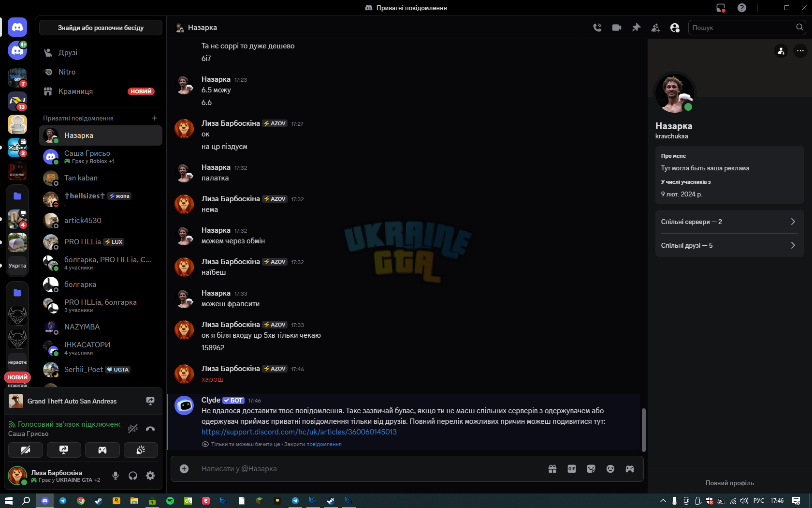Open the server with 13 notifications
This screenshot has width=812, height=508.
point(17,101)
